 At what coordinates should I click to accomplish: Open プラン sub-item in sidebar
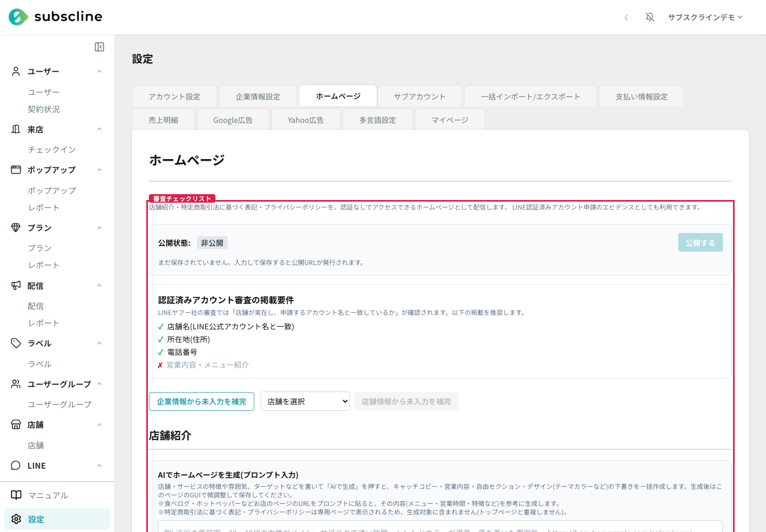pos(40,248)
